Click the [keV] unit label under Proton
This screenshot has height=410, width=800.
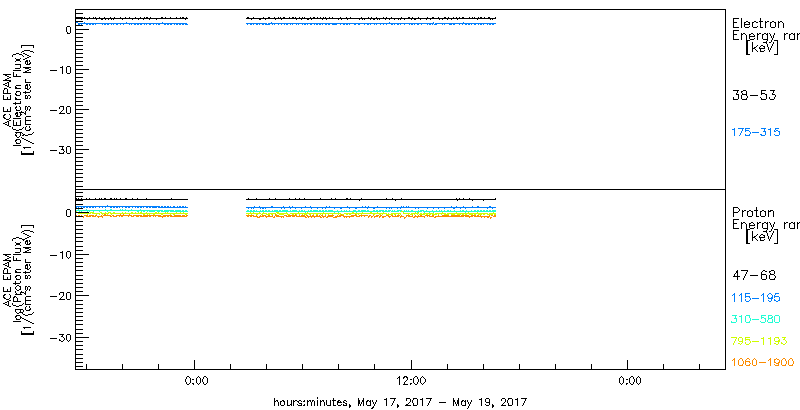point(762,237)
